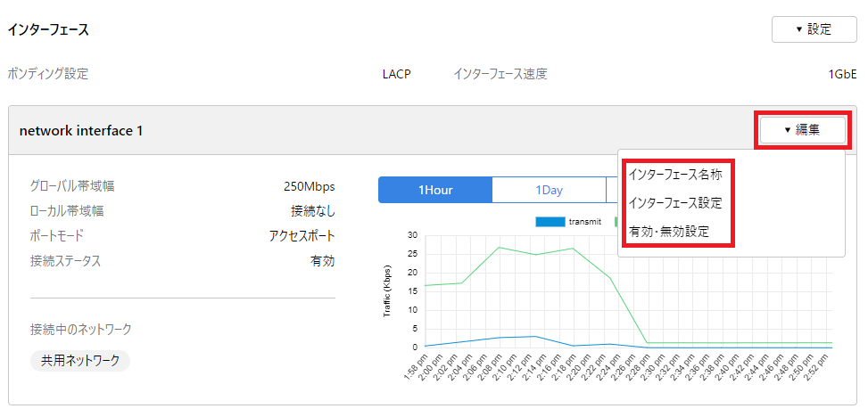Click the 250Mbps global bandwidth value
868x417 pixels.
(x=309, y=186)
